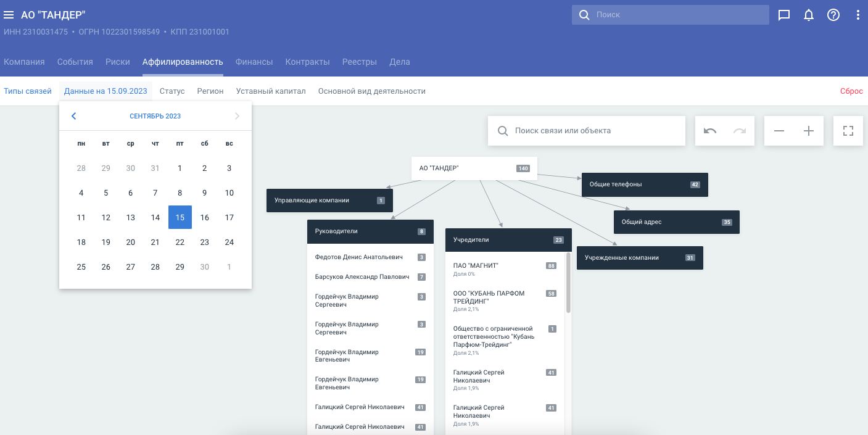Switch to the Реестры tab
868x435 pixels.
pos(360,62)
